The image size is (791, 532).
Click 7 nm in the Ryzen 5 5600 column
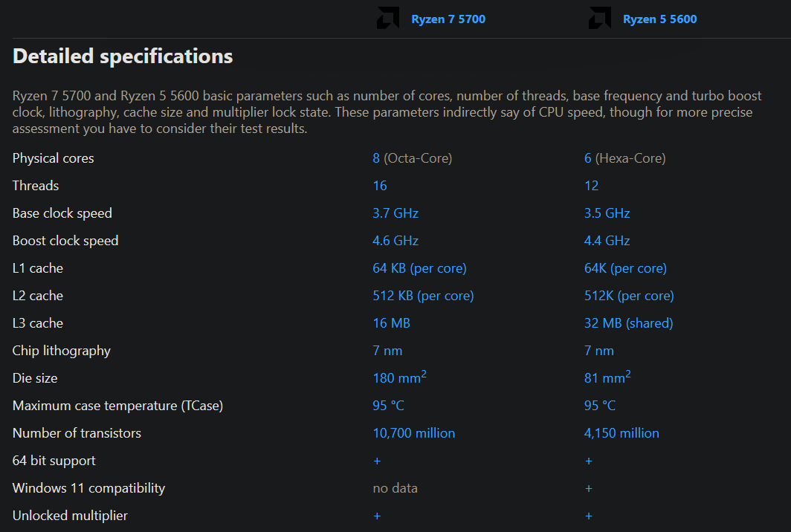pos(598,351)
